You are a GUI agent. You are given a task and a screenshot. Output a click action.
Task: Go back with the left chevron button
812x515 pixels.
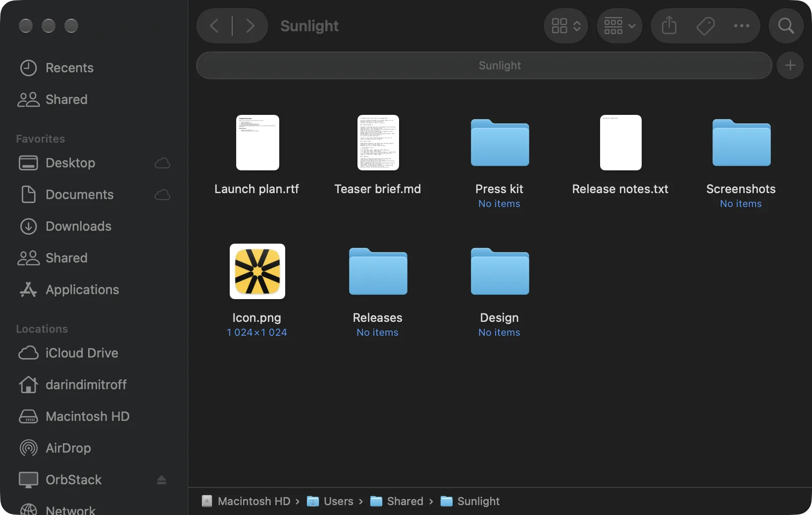[x=214, y=26]
